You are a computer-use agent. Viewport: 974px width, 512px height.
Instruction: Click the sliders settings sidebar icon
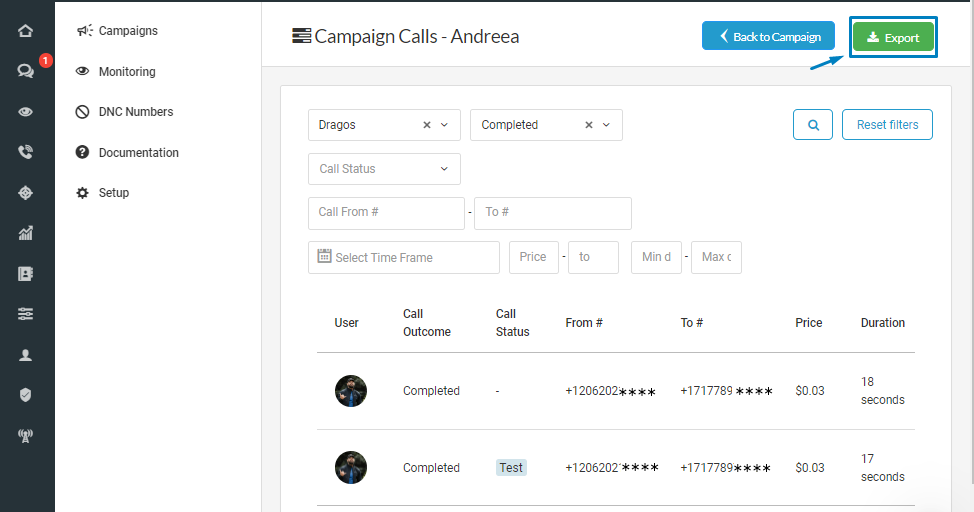click(26, 314)
